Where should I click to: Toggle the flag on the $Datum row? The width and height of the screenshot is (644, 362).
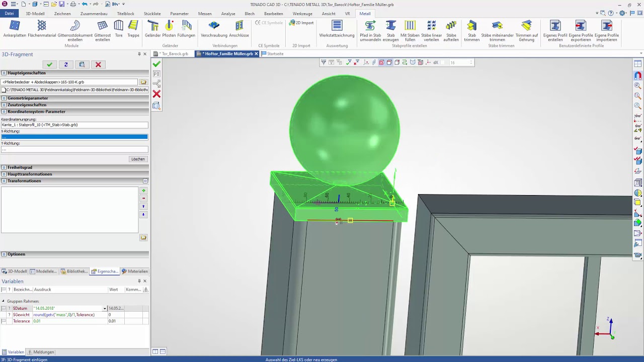pos(4,308)
